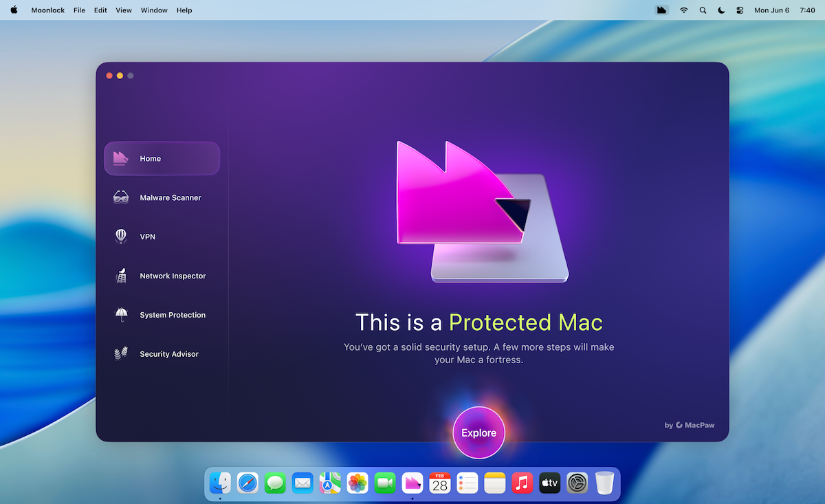The width and height of the screenshot is (825, 504).
Task: Open the Moonlock menu bar status icon
Action: pyautogui.click(x=661, y=10)
